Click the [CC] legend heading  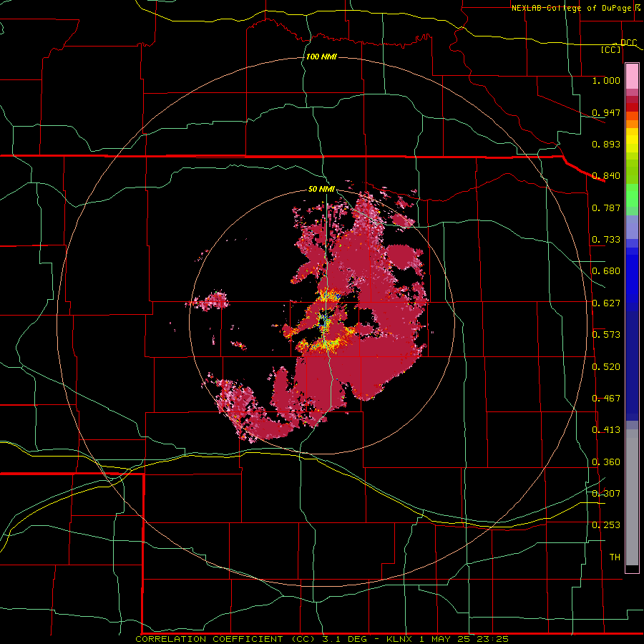click(x=611, y=49)
